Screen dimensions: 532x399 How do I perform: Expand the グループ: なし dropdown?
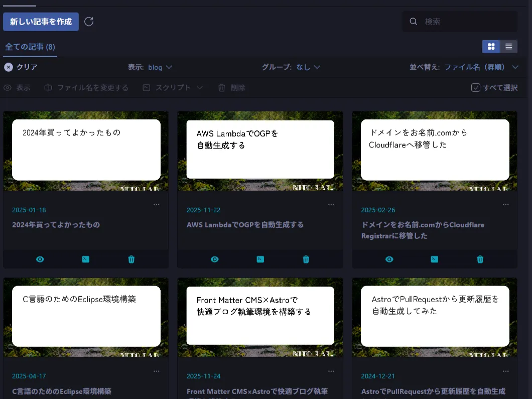[x=291, y=67]
